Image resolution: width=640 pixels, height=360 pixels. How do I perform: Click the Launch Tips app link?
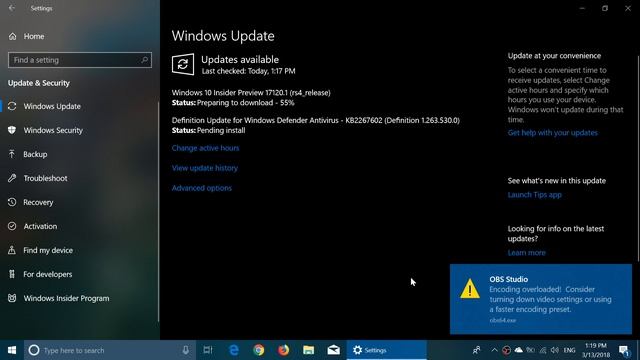[x=535, y=195]
